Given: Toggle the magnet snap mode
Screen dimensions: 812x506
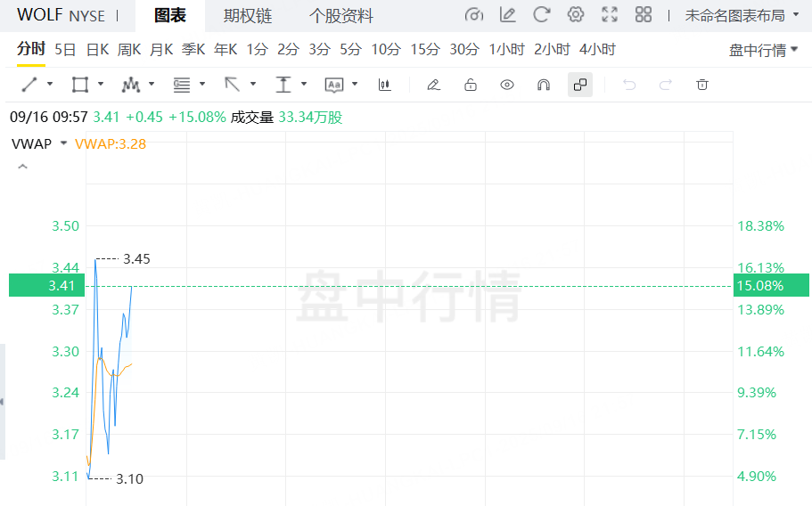Looking at the screenshot, I should point(543,85).
